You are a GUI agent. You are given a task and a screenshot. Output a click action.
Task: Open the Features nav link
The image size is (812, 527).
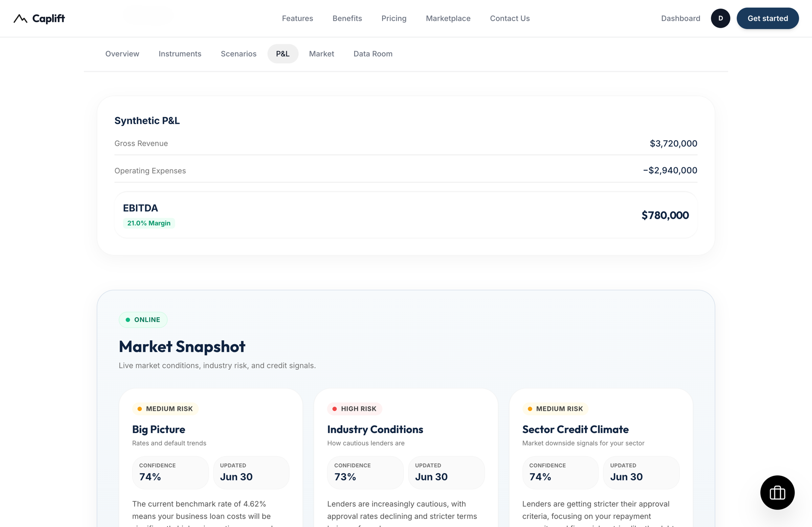click(297, 18)
